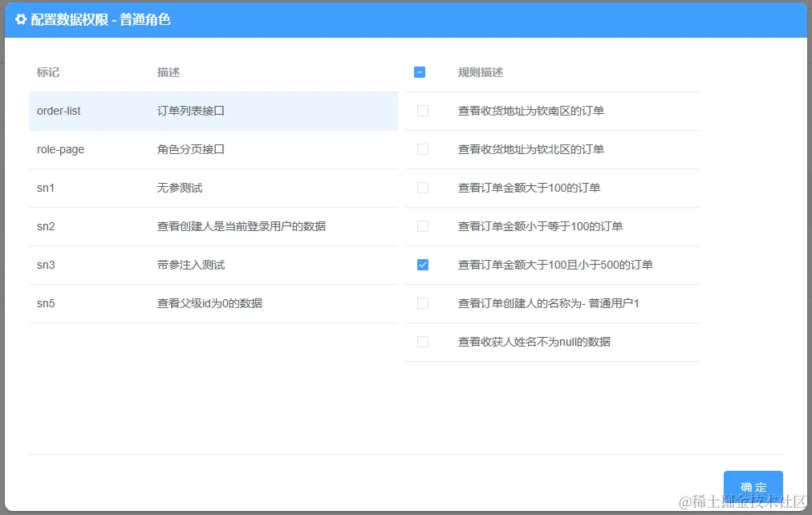This screenshot has height=515, width=812.
Task: Select the sn5 row
Action: click(213, 304)
